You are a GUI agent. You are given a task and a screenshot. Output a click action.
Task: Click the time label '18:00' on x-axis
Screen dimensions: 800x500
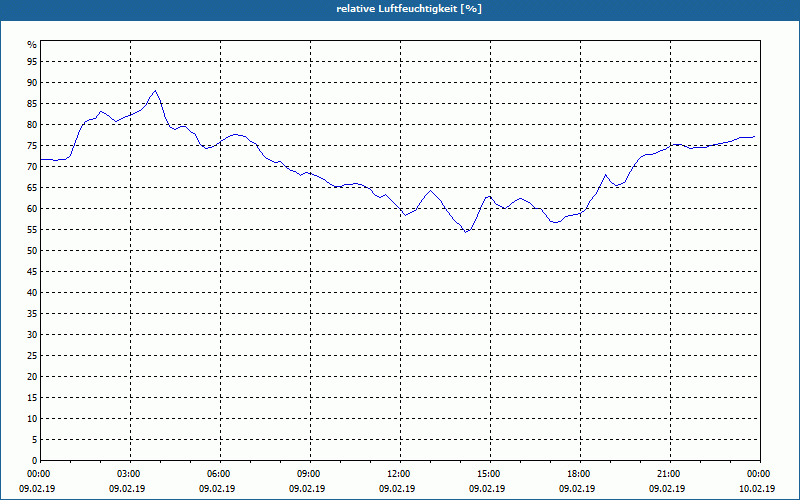pyautogui.click(x=580, y=474)
